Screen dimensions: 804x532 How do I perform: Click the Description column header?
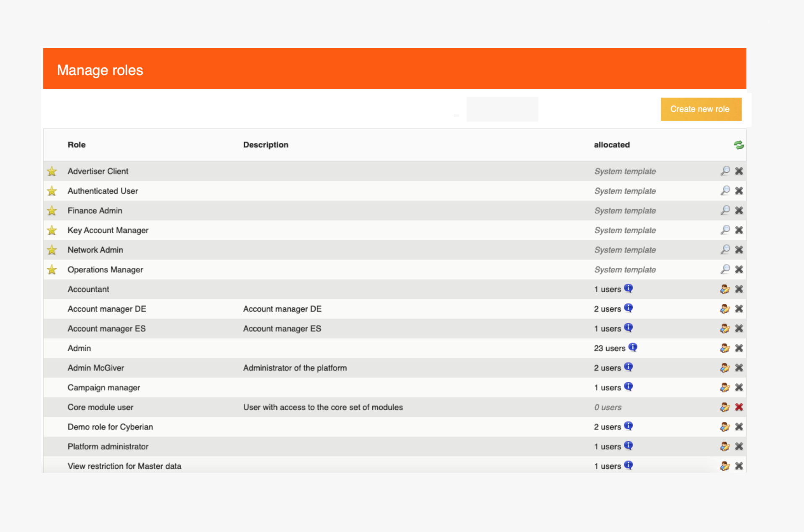coord(266,145)
